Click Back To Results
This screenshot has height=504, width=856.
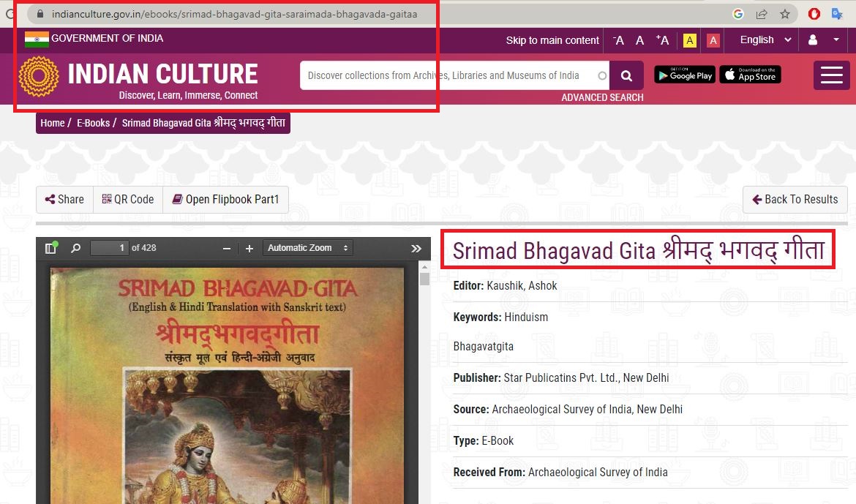pyautogui.click(x=795, y=199)
